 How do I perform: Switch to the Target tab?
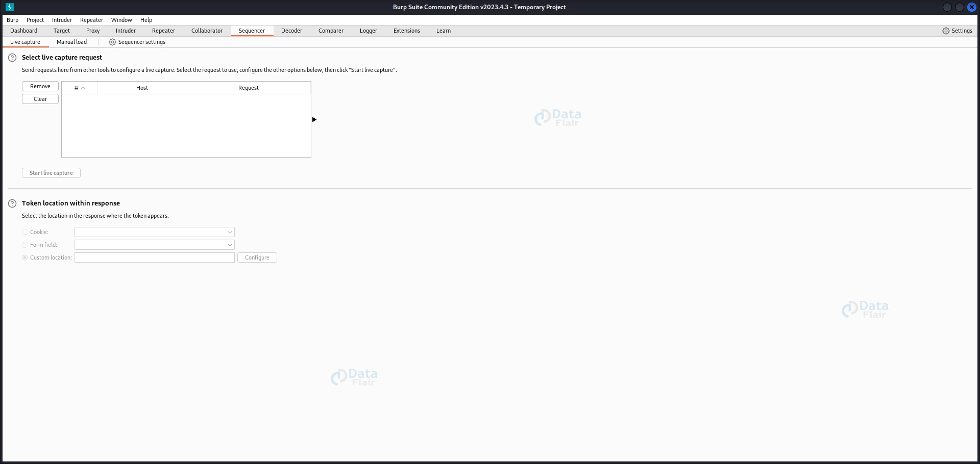(62, 31)
